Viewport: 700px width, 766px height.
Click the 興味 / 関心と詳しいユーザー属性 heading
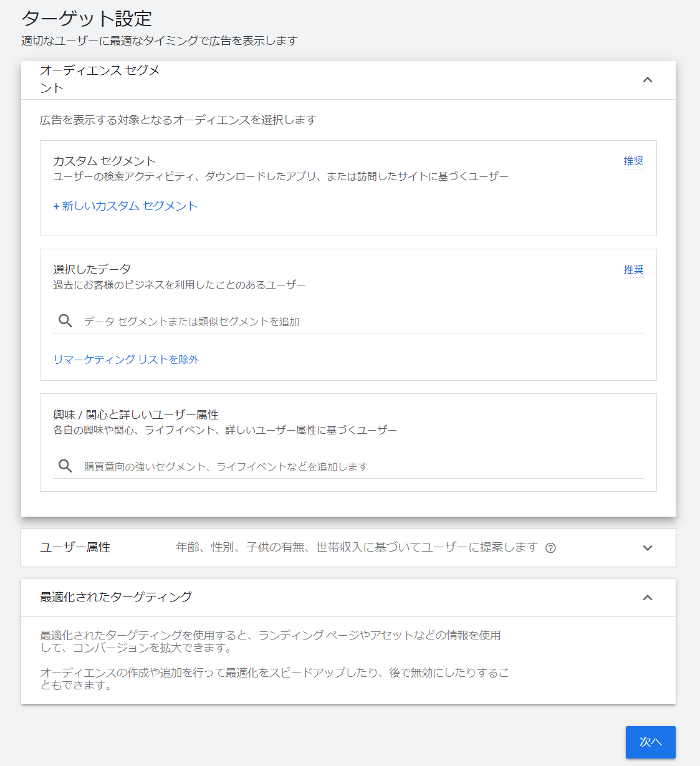[136, 414]
